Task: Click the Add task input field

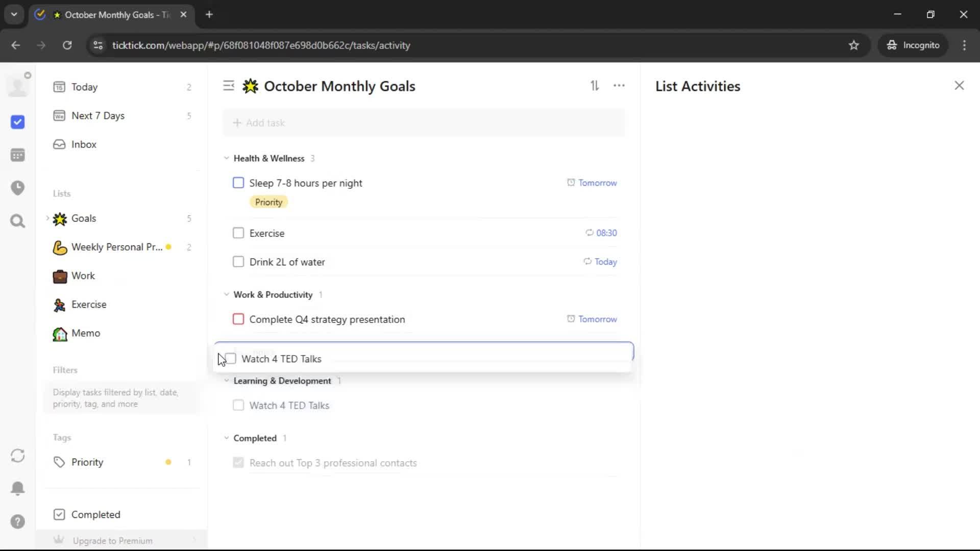Action: (x=424, y=123)
